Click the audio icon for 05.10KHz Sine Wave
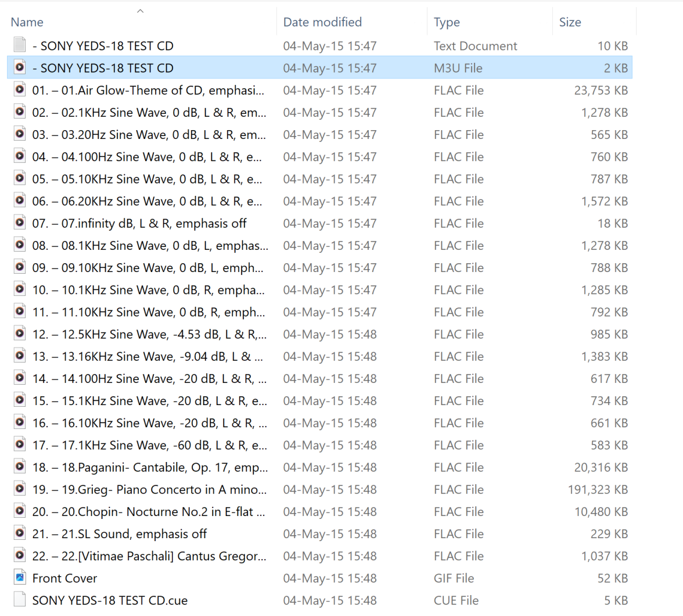 click(20, 178)
